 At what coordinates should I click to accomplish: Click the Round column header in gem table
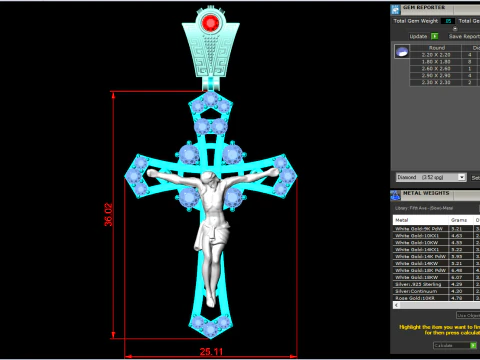tap(436, 48)
